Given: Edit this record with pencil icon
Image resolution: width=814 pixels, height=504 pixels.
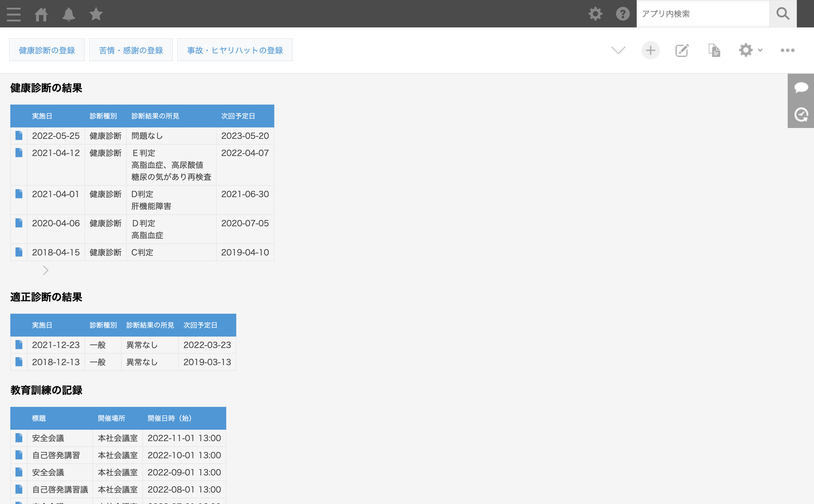Looking at the screenshot, I should tap(682, 50).
